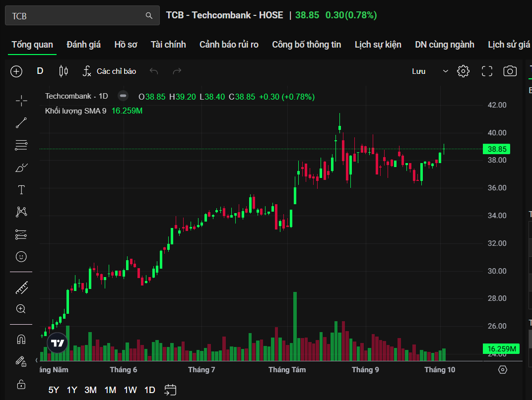Image resolution: width=532 pixels, height=400 pixels.
Task: Select the trend line drawing tool
Action: coord(21,123)
